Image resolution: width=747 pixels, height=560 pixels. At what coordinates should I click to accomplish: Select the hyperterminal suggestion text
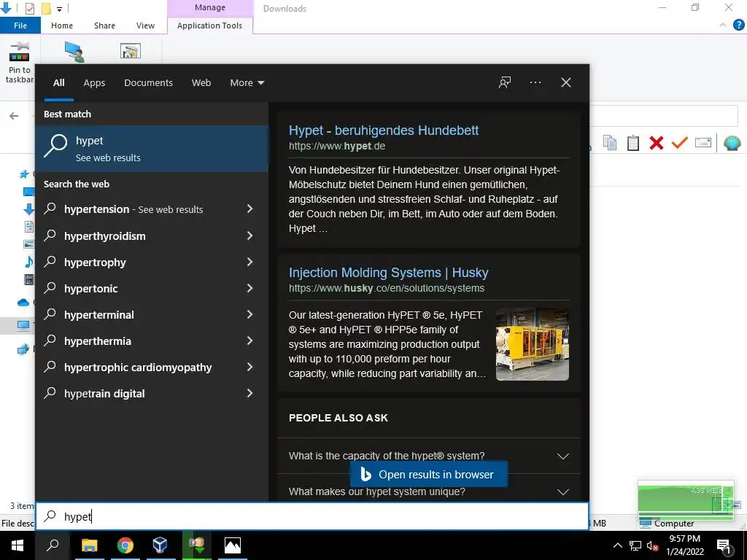(98, 315)
